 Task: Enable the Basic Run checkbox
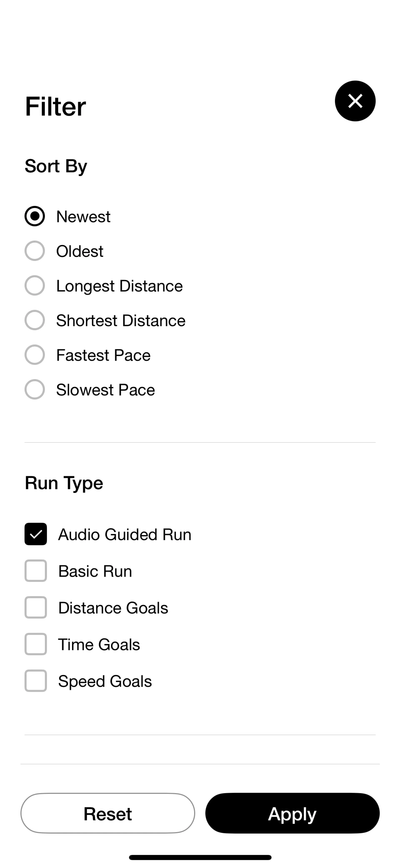click(x=36, y=571)
